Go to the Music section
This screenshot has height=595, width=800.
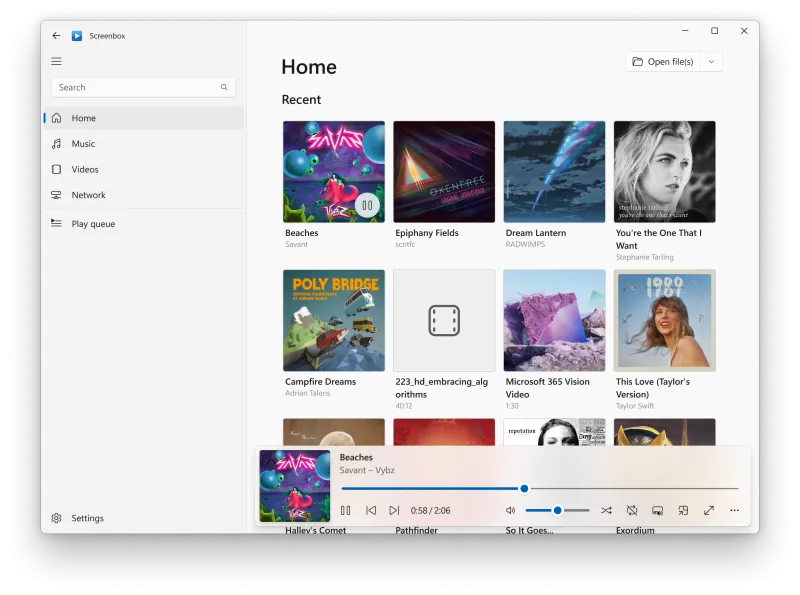(x=83, y=144)
